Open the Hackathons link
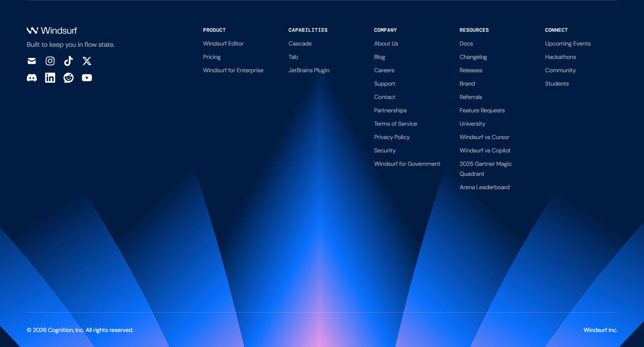The image size is (644, 347). tap(560, 57)
